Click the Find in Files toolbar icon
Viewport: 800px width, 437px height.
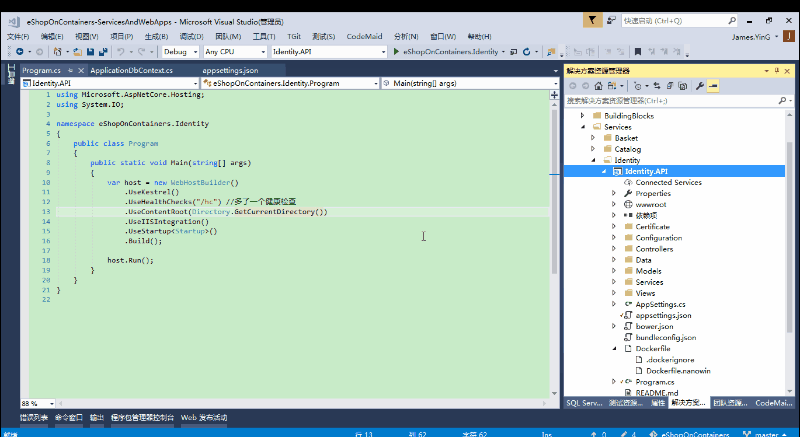pyautogui.click(x=551, y=52)
